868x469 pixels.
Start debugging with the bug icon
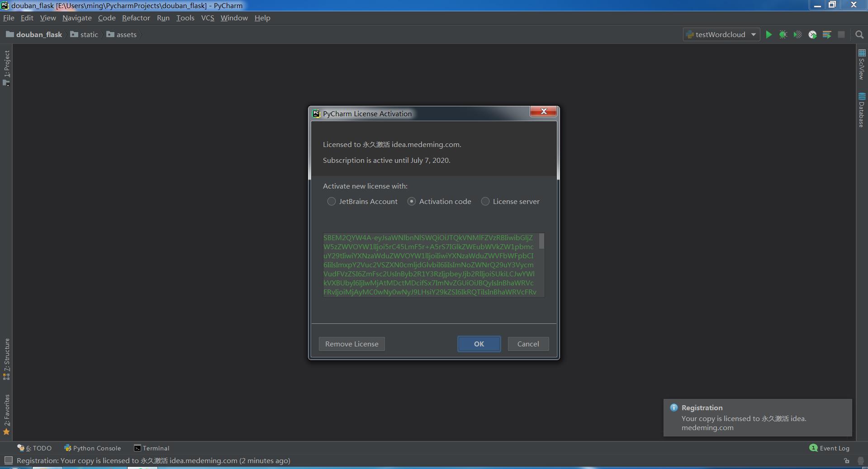tap(783, 34)
